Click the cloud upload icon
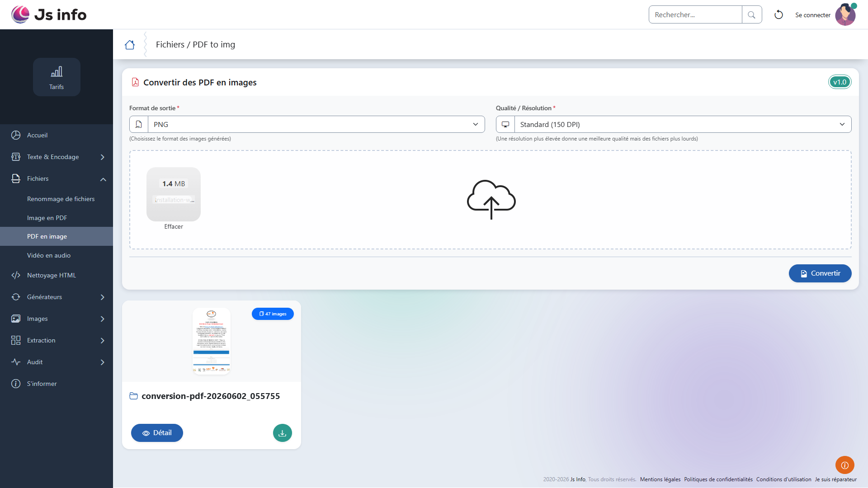The height and width of the screenshot is (488, 868). click(491, 200)
